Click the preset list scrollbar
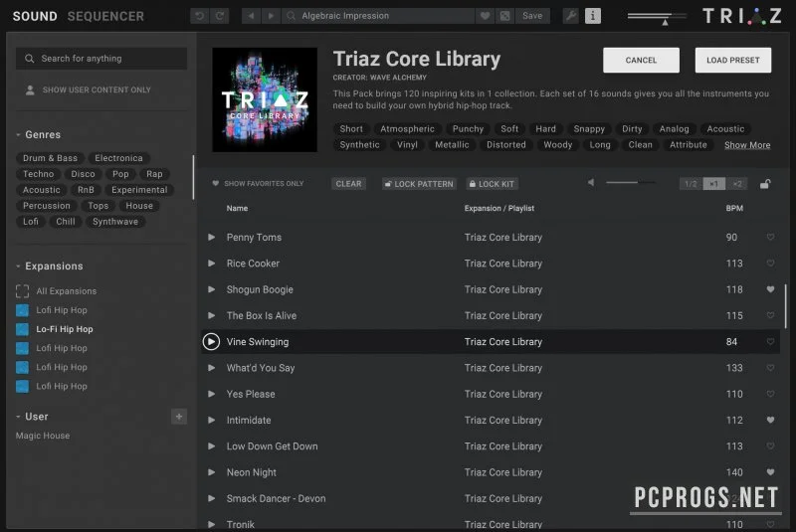Image resolution: width=796 pixels, height=532 pixels. pos(786,306)
